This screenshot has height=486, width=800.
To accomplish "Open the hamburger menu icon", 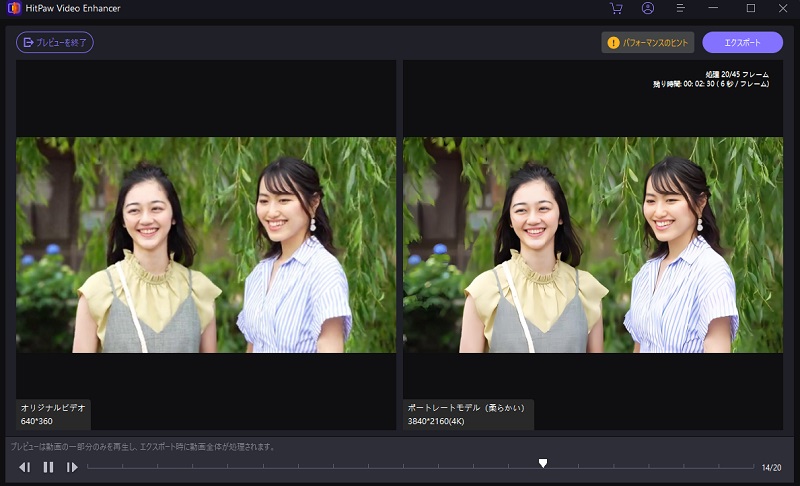I will click(680, 8).
